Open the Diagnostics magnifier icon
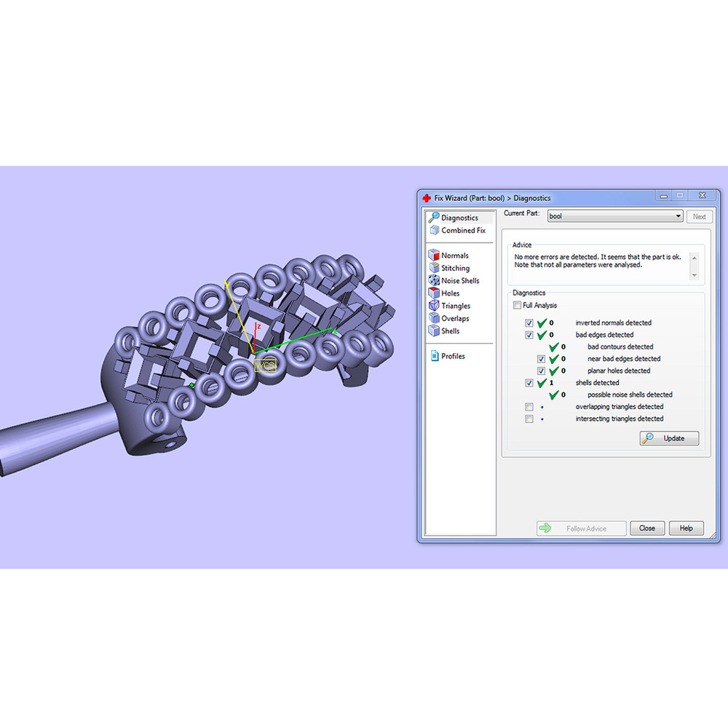Screen dimensions: 728x728 pos(434,218)
